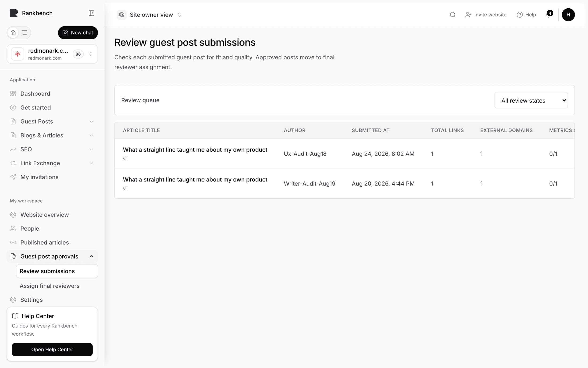The width and height of the screenshot is (588, 368).
Task: Click author Writer-Audit-Aug19
Action: coord(310,184)
